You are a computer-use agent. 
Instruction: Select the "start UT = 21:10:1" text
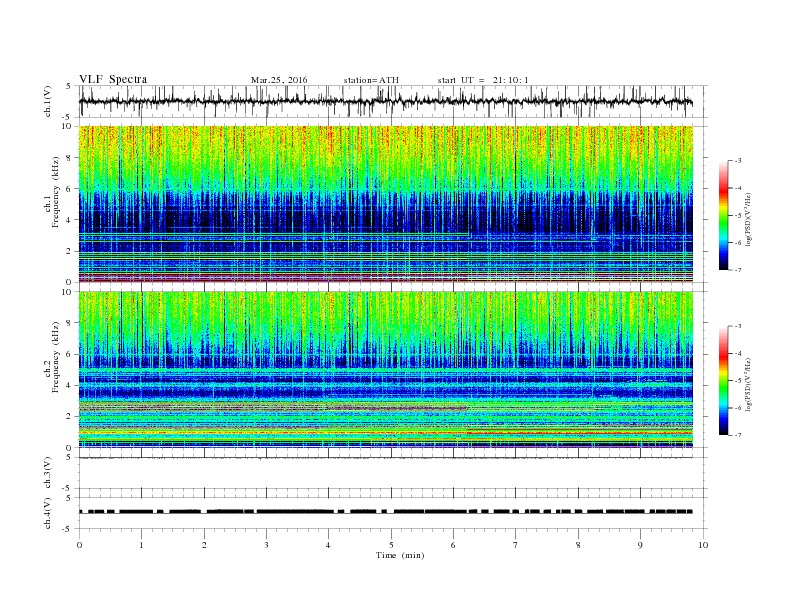click(x=483, y=80)
